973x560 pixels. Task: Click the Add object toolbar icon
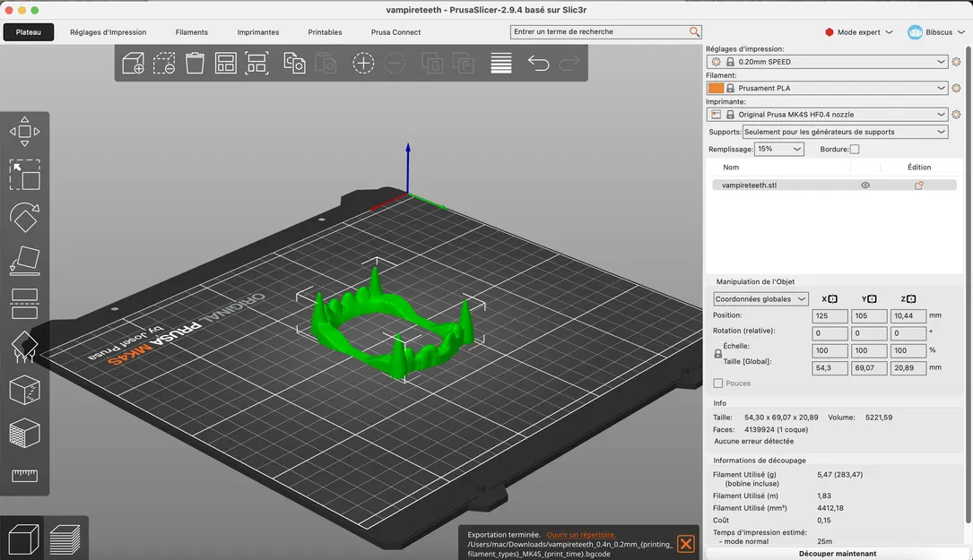coord(133,63)
